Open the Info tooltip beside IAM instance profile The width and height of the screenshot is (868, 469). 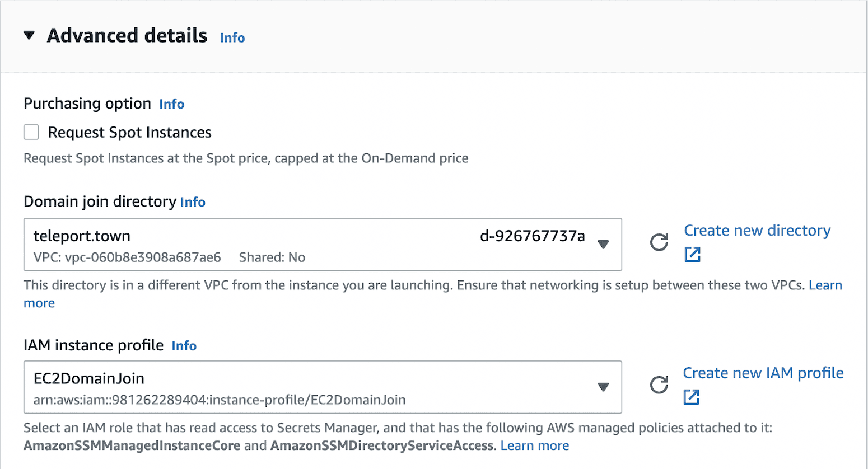click(x=184, y=345)
